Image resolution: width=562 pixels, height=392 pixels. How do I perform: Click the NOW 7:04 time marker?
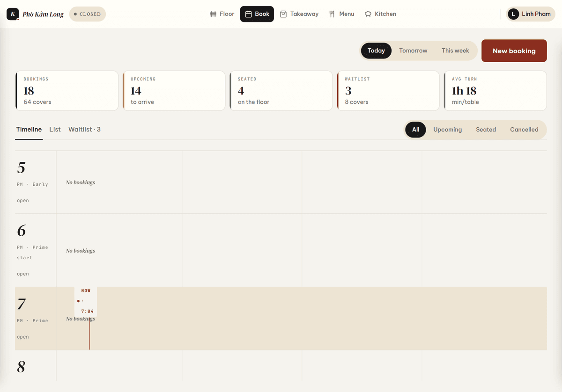click(x=86, y=301)
